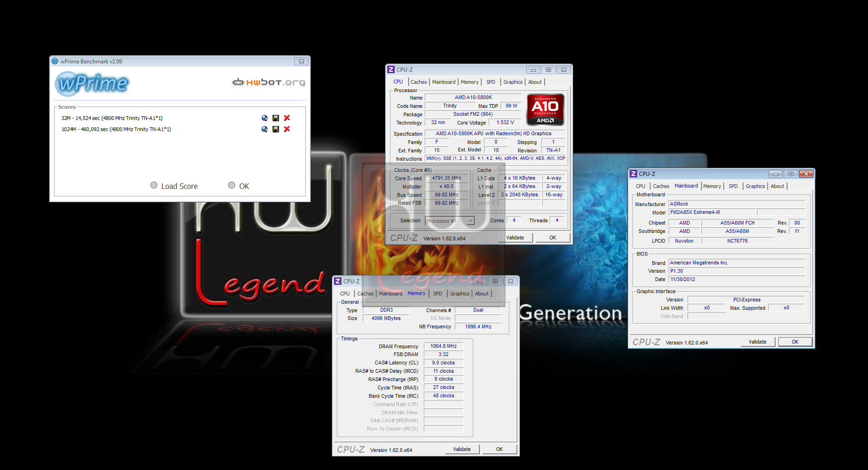Screen dimensions: 868x470
Task: Click the BIOS Date 11/30/2012 field
Action: pos(737,279)
